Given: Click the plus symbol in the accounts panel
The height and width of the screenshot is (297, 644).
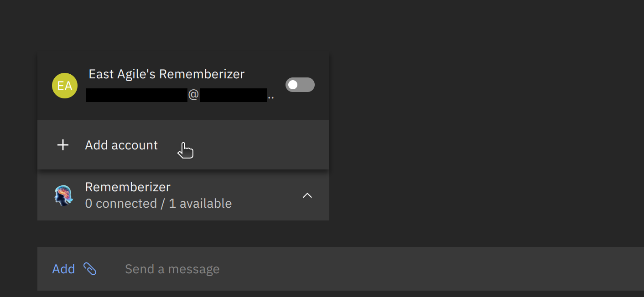Looking at the screenshot, I should 62,145.
